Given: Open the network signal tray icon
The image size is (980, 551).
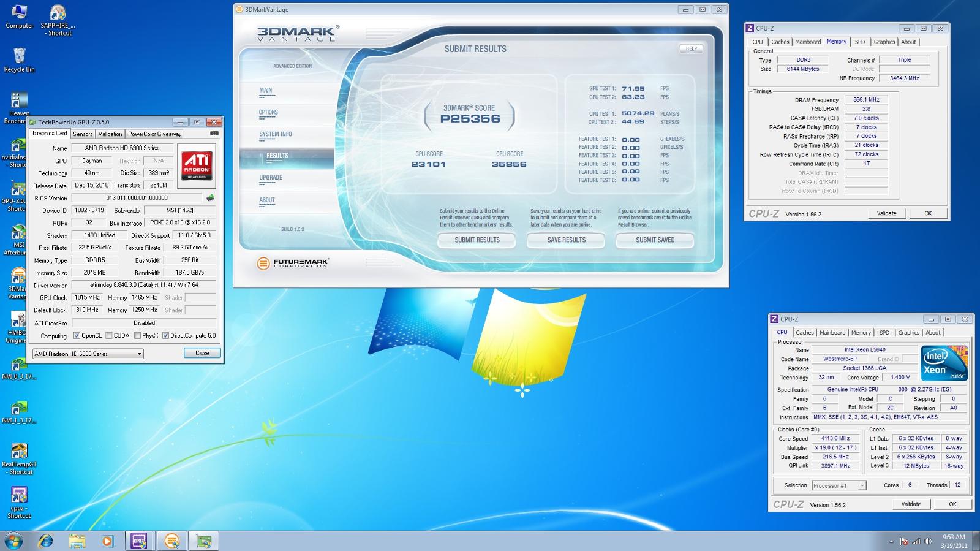Looking at the screenshot, I should tap(916, 542).
